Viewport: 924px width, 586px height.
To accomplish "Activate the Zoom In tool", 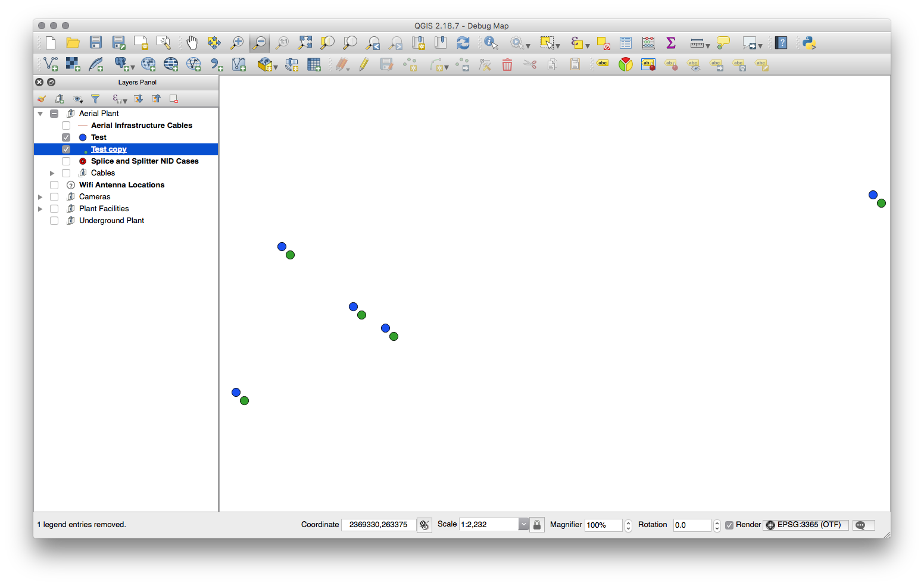I will 236,42.
